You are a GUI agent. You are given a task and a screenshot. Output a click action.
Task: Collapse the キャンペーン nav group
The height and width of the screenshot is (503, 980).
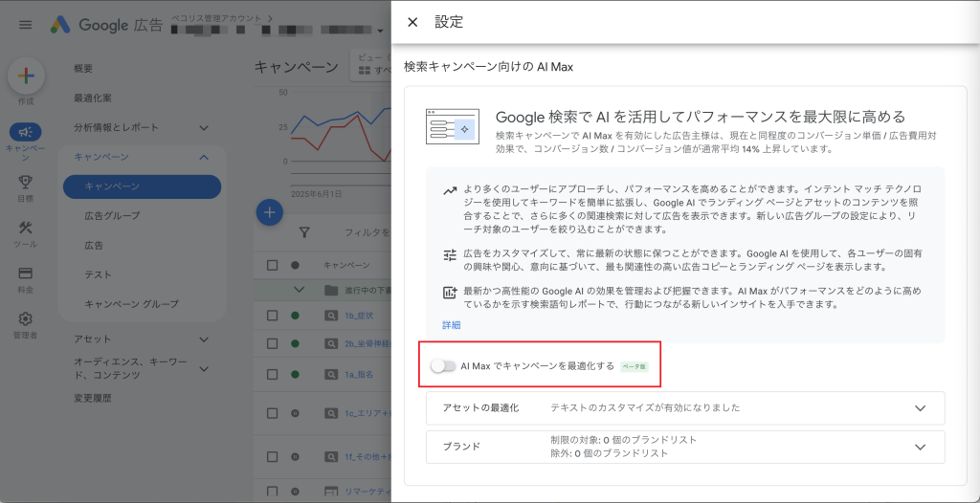click(x=204, y=157)
